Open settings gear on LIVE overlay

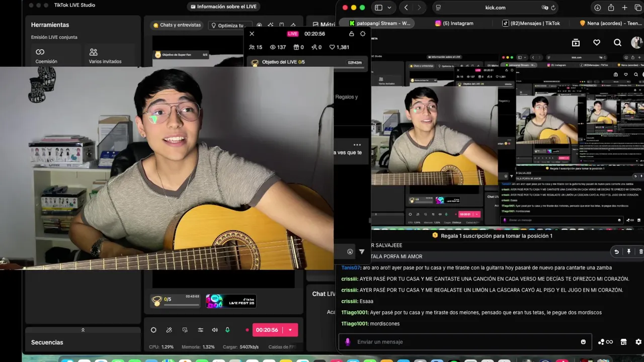coord(363,34)
